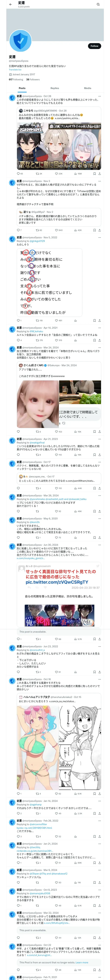Go back with the top-left arrow
The width and height of the screenshot is (110, 980).
(x=11, y=5)
